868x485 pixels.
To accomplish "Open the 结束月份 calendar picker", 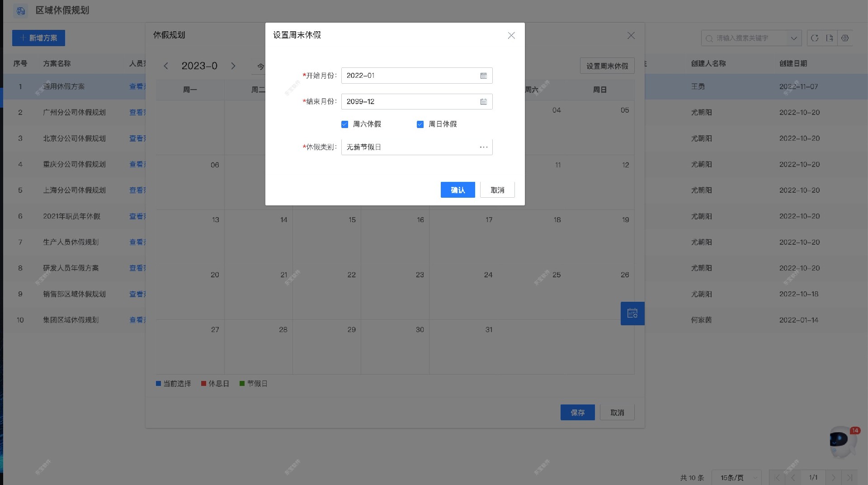I will 484,101.
